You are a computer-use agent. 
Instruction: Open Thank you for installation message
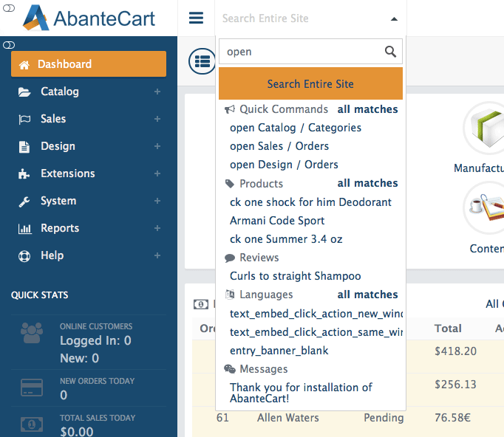[301, 393]
